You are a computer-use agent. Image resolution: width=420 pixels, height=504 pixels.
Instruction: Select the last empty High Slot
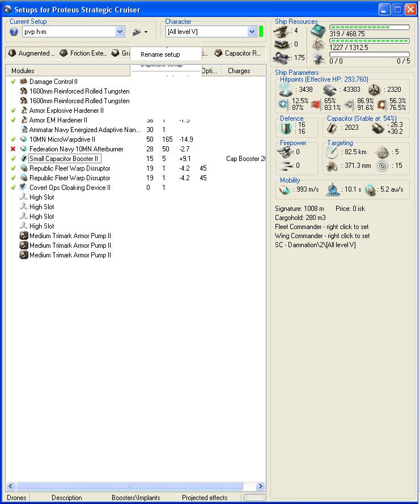(x=41, y=226)
